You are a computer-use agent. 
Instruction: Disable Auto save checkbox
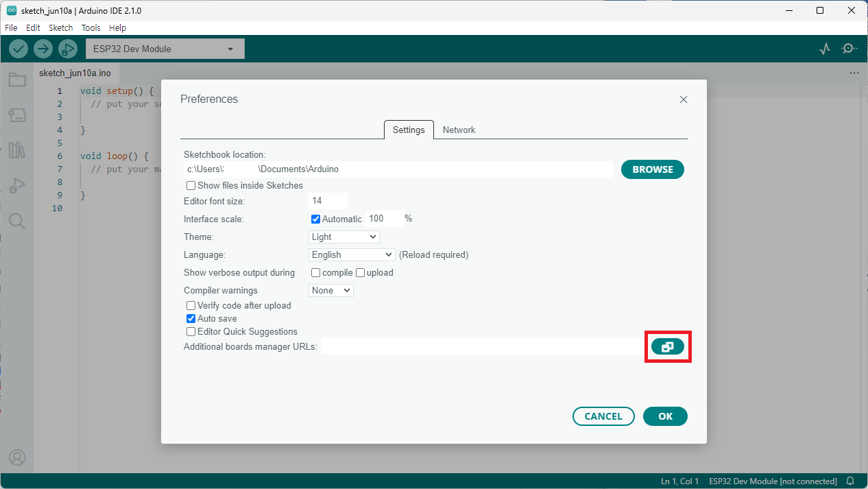(x=191, y=319)
